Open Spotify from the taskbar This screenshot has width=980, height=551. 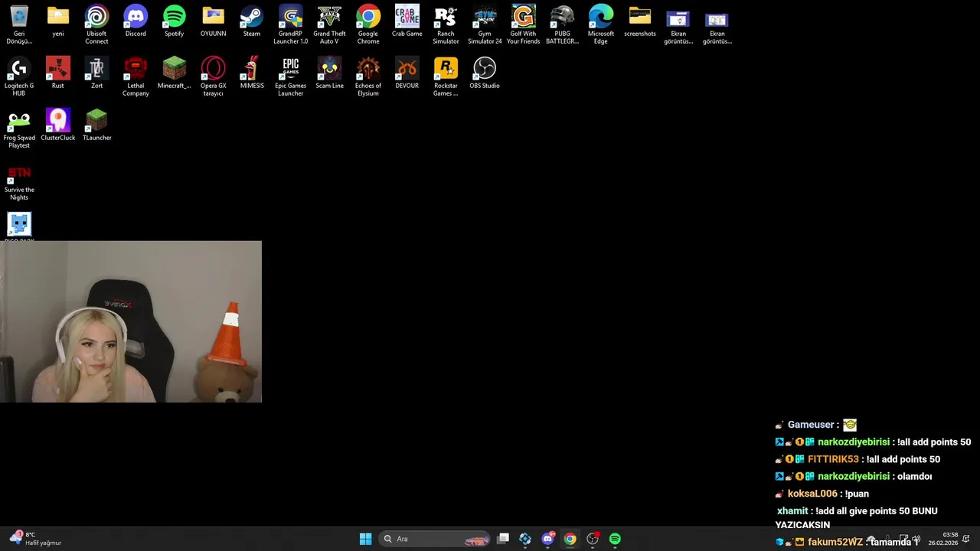615,539
